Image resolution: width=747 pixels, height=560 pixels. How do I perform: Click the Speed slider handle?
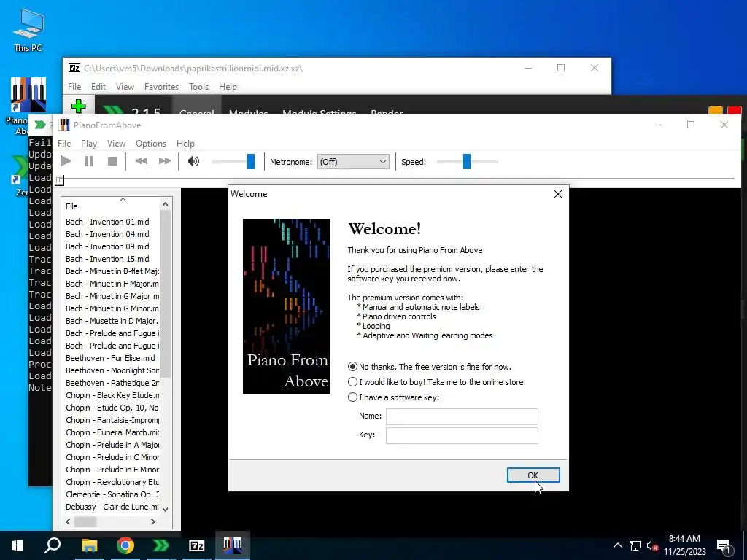pyautogui.click(x=467, y=161)
